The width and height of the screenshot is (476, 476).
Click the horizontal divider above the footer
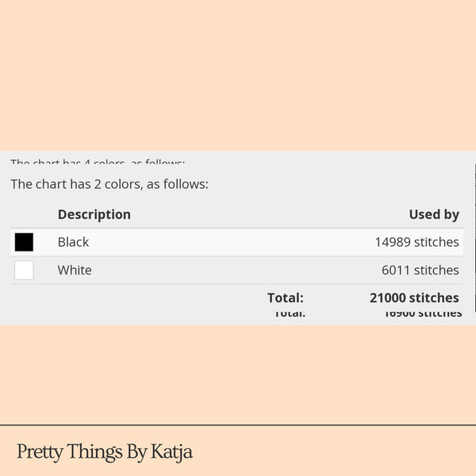click(x=238, y=425)
